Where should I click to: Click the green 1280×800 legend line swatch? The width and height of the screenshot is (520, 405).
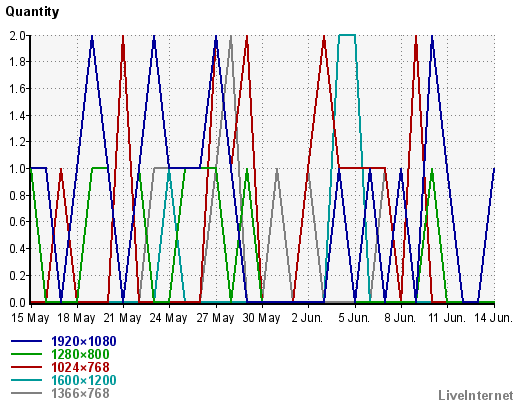point(26,354)
